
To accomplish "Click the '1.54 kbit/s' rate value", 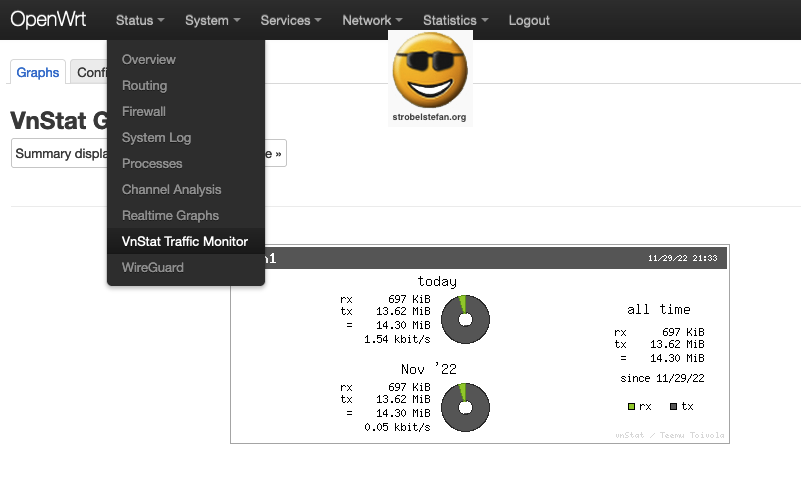I will [397, 339].
